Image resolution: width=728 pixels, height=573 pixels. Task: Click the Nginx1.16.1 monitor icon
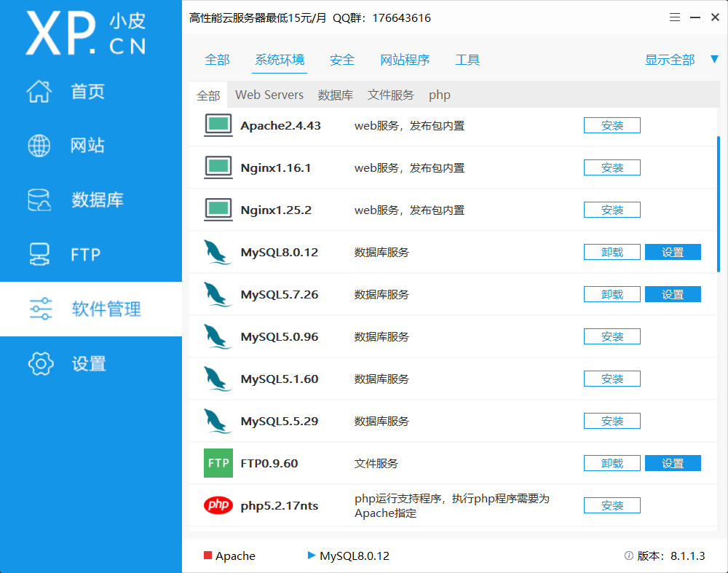(218, 167)
